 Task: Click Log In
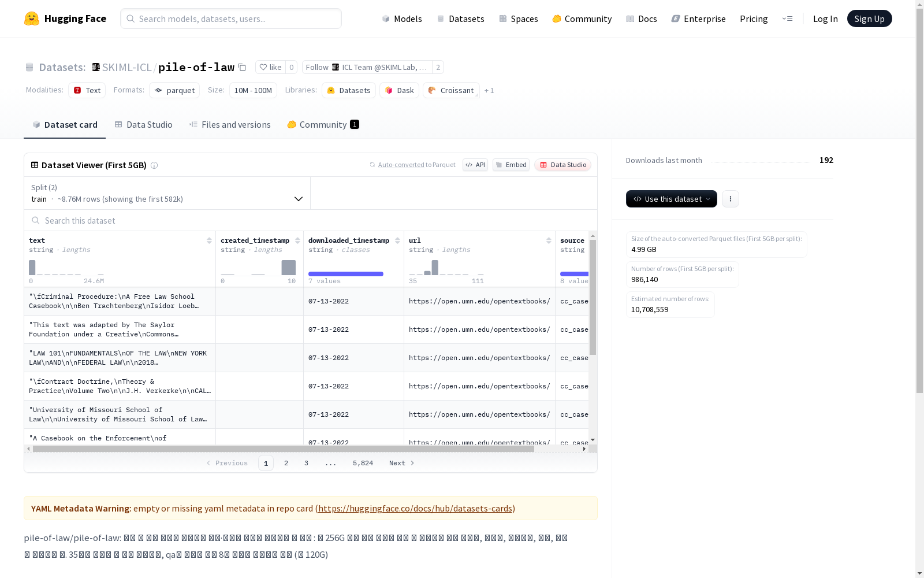point(825,18)
